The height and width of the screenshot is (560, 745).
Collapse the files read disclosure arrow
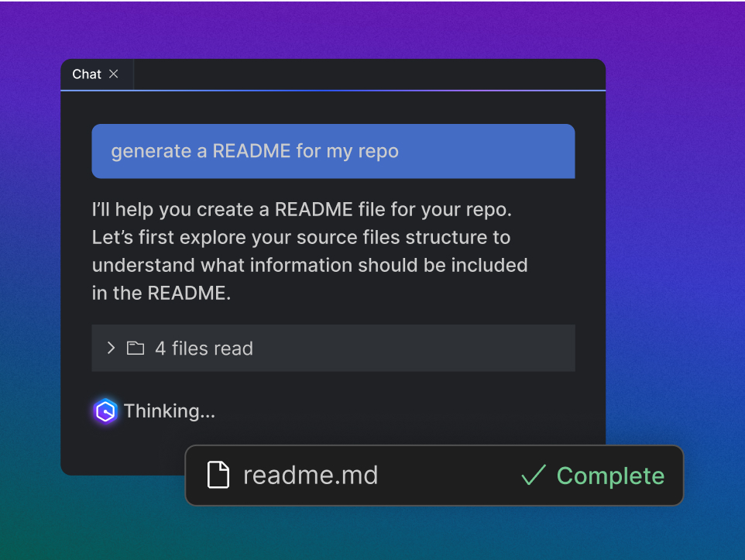point(111,348)
